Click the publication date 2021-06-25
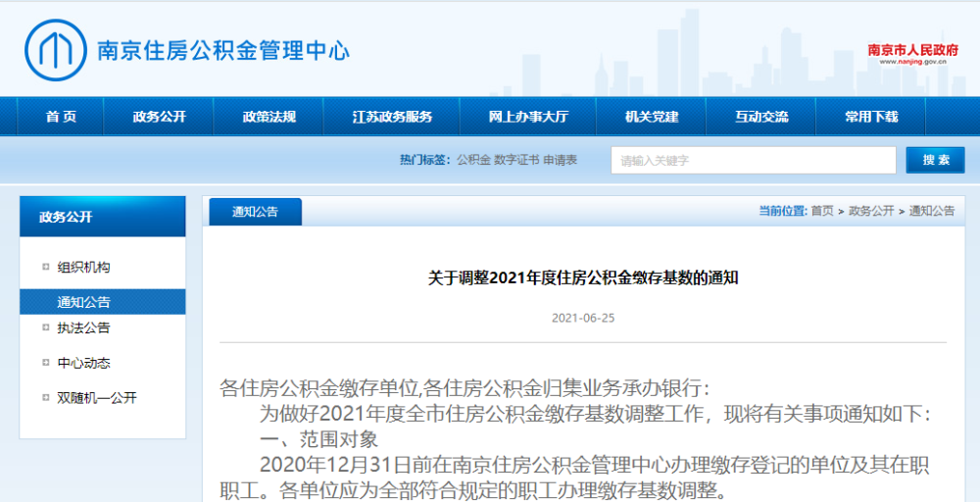 point(583,318)
